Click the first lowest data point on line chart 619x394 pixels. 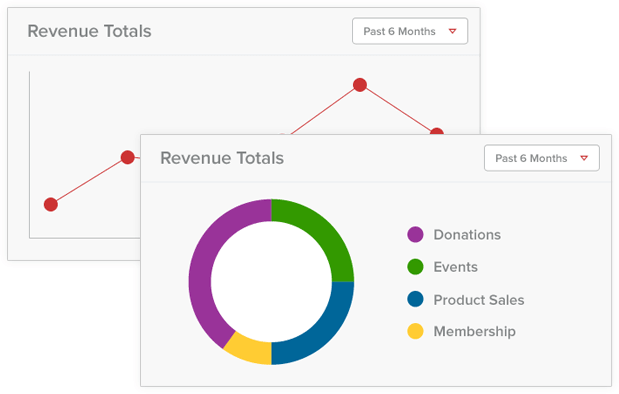51,205
